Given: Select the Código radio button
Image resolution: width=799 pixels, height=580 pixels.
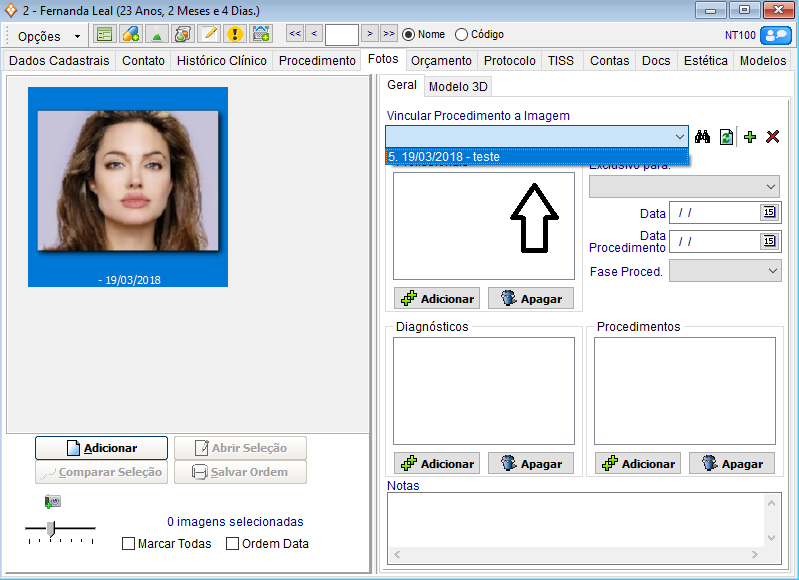Looking at the screenshot, I should (461, 34).
